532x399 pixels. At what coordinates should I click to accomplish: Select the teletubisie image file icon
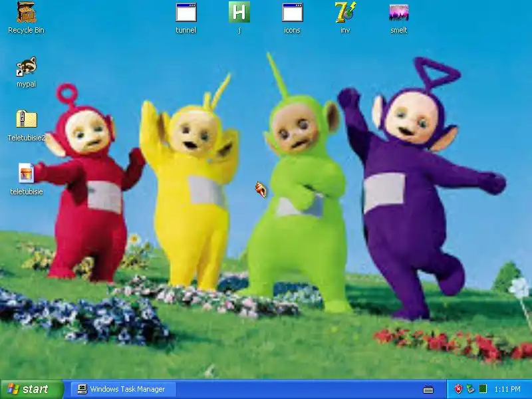(x=26, y=174)
